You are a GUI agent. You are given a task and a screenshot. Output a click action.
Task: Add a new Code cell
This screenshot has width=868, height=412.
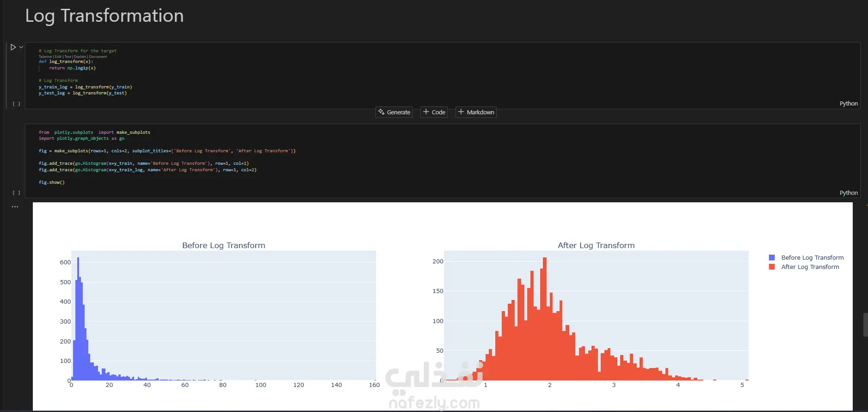[434, 112]
